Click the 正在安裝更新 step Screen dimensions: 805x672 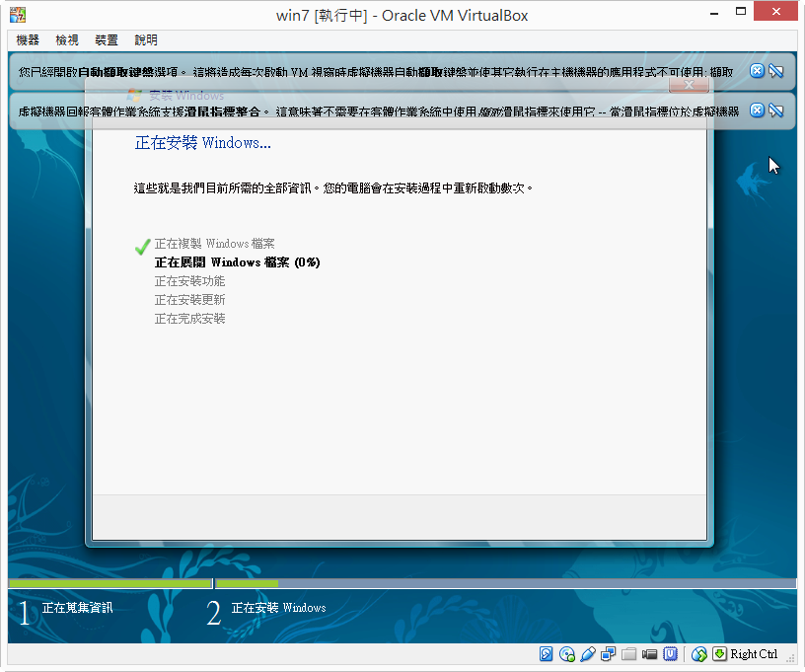[x=190, y=300]
